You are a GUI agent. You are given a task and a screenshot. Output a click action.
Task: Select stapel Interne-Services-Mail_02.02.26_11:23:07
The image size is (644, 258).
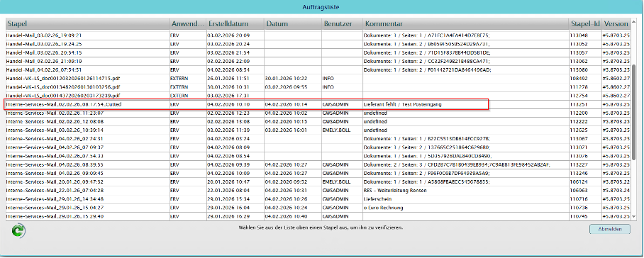tap(55, 113)
